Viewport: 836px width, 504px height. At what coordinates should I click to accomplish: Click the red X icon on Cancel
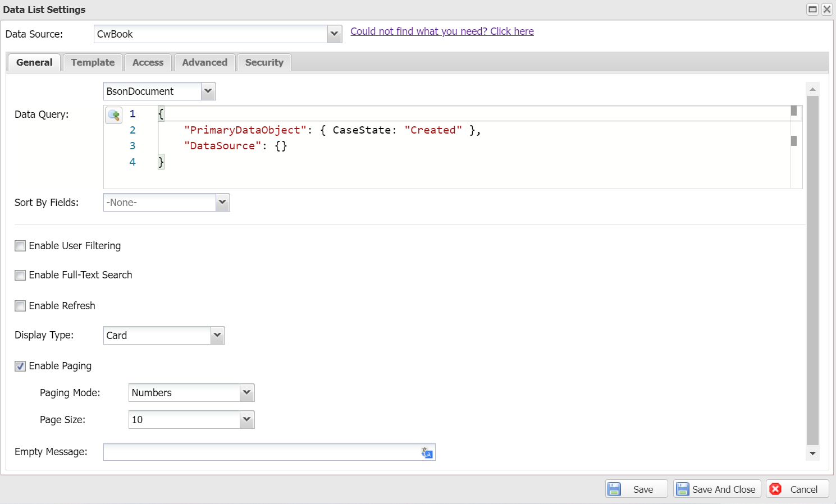[x=776, y=489]
